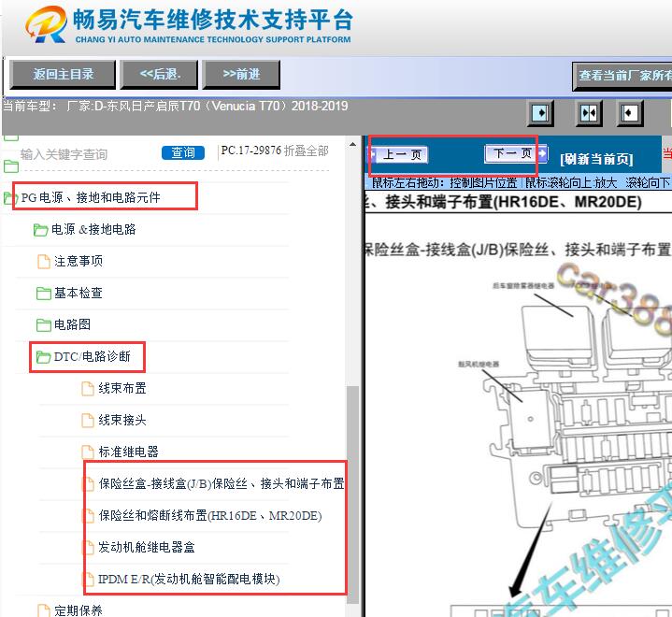Click the [刷新当前页] refresh link

(596, 159)
